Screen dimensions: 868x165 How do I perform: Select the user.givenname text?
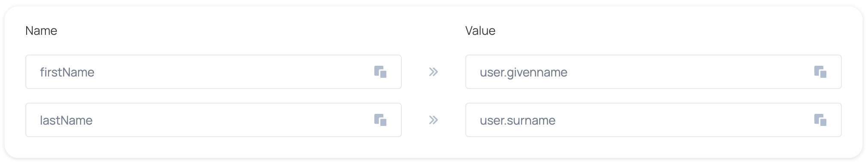524,72
